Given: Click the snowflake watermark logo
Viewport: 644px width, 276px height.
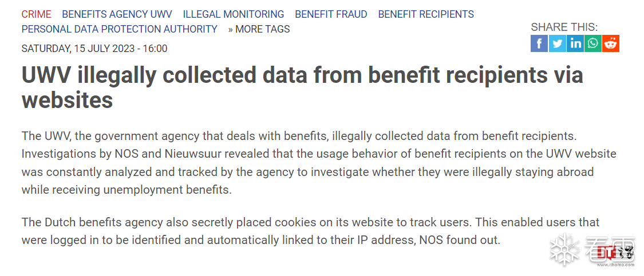Looking at the screenshot, I should tap(564, 249).
